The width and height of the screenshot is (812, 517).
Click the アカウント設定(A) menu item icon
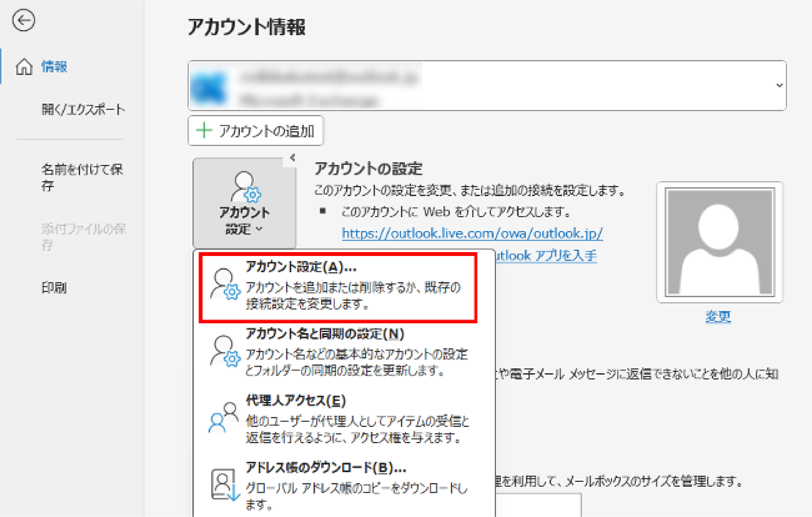click(x=225, y=284)
